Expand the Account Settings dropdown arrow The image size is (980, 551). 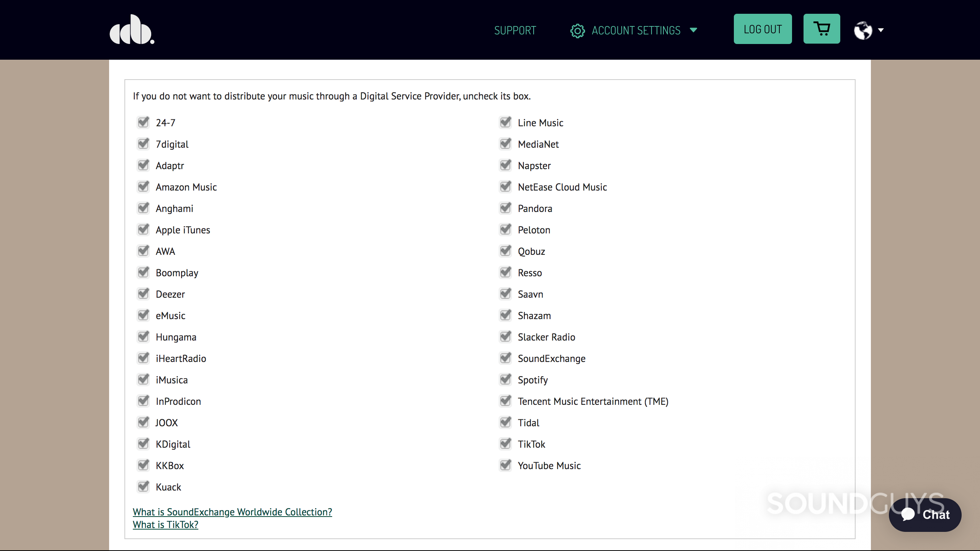click(x=693, y=30)
